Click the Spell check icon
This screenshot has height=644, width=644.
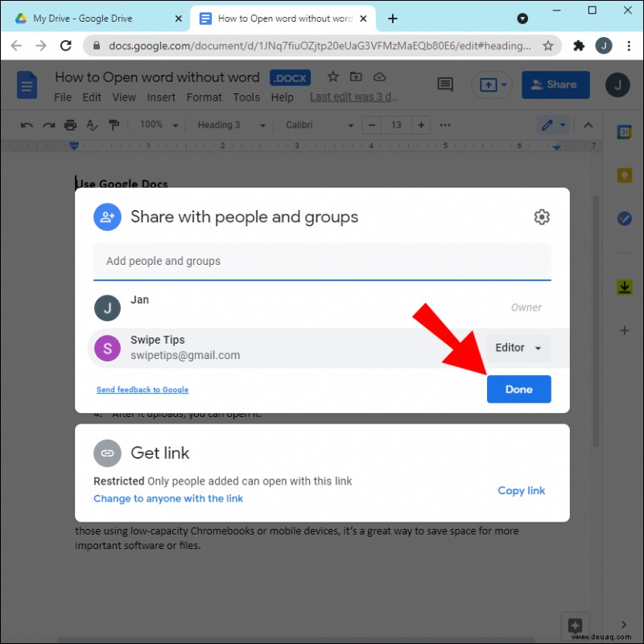92,125
